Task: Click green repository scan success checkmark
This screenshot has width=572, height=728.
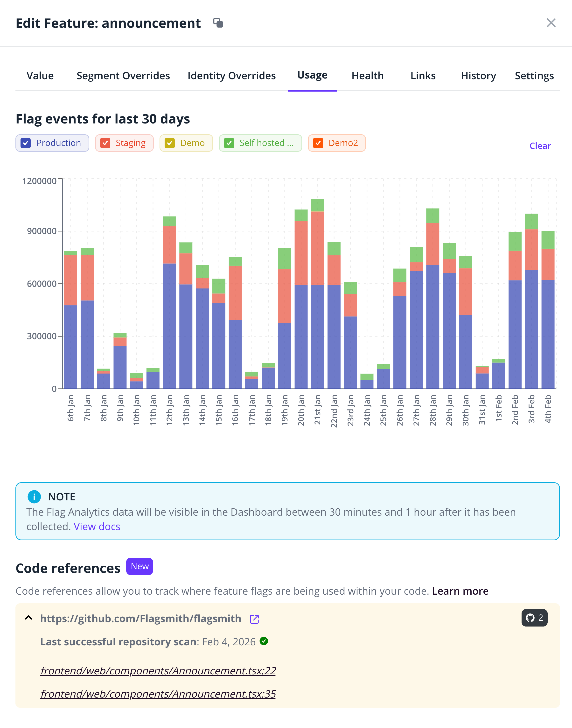Action: click(264, 641)
